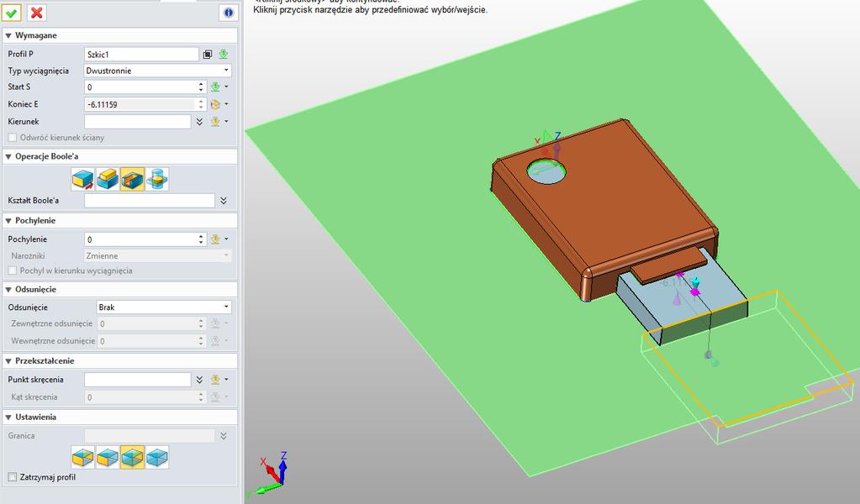Click the empty Kierunek input field

(138, 122)
